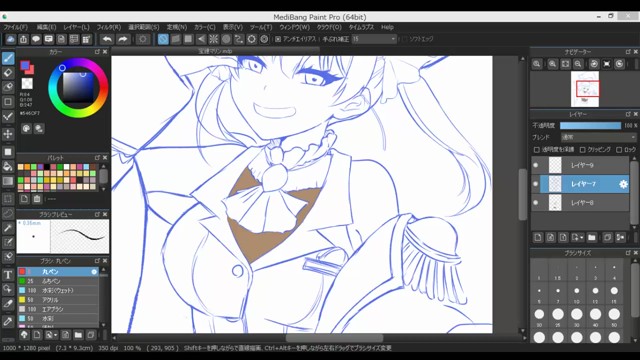
Task: Pop out the パレット panel
Action: pos(97,158)
